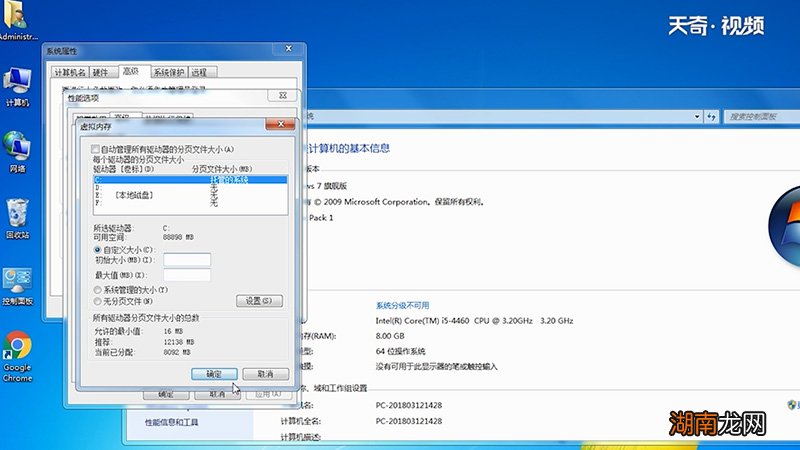Close the 性能选项 dialog
Viewport: 800px width, 450px height.
pyautogui.click(x=282, y=95)
